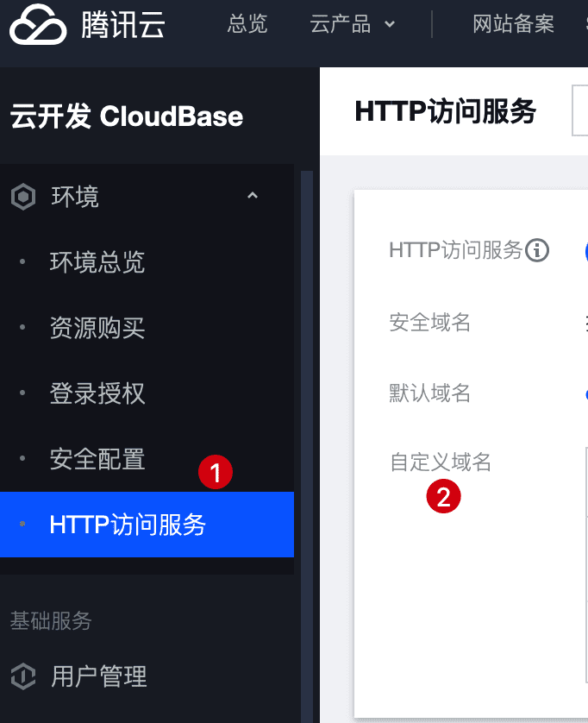
Task: Click the info icon beside HTTP访问服务
Action: click(537, 250)
